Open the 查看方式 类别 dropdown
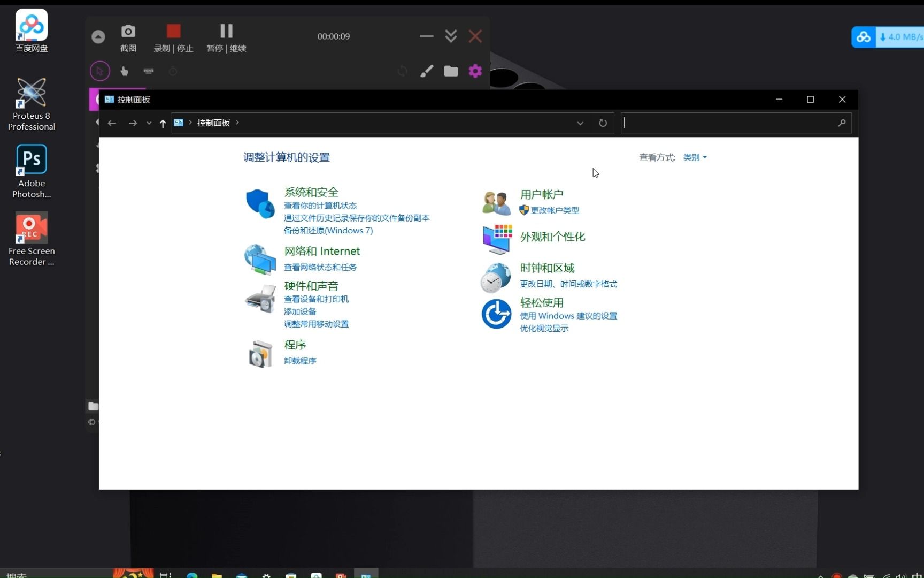This screenshot has width=924, height=578. 695,157
